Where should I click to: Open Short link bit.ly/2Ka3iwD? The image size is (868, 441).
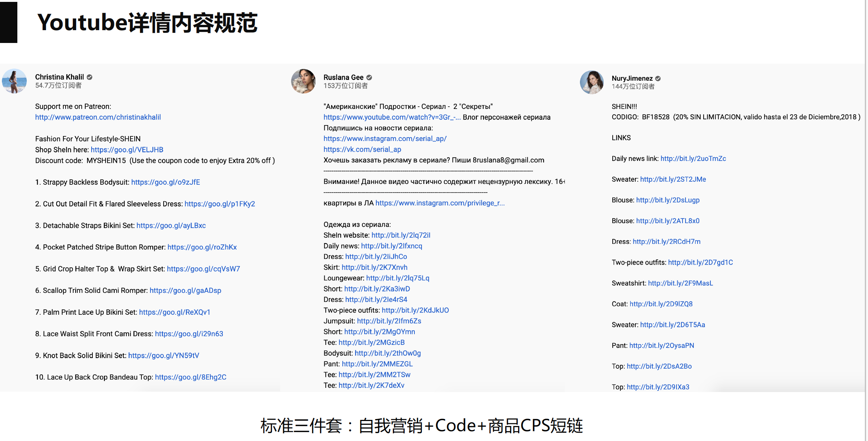377,289
